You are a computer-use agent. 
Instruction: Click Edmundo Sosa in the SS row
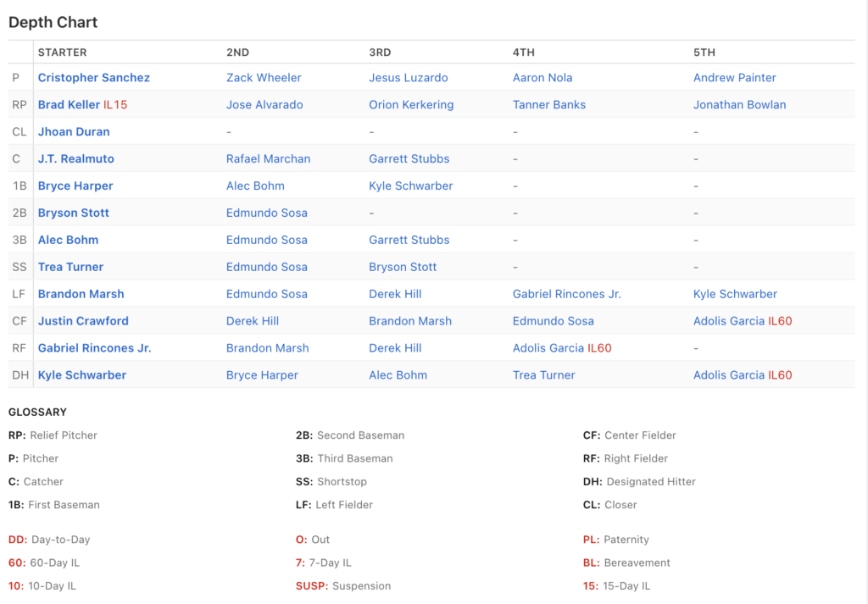(266, 267)
